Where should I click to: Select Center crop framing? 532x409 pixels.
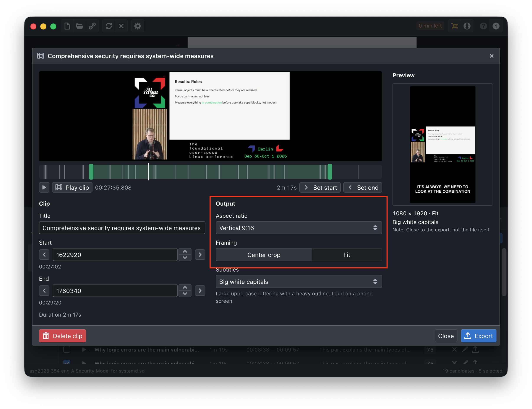[x=264, y=255]
